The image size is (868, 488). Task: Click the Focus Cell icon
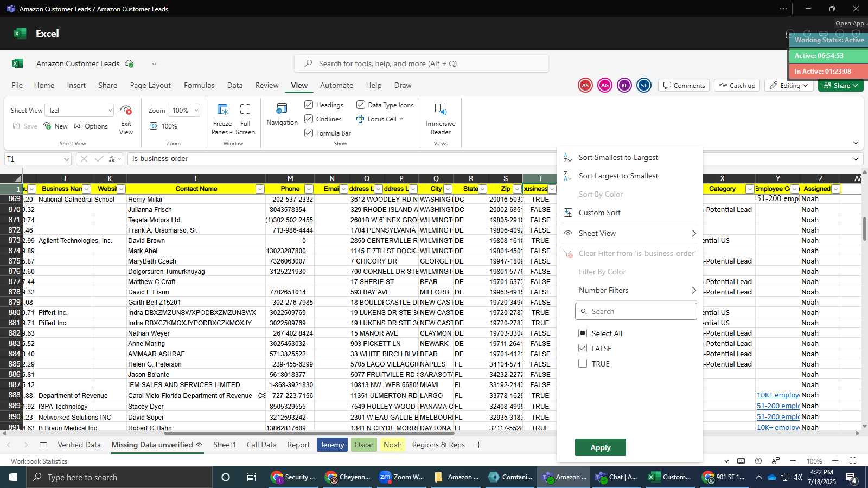360,119
